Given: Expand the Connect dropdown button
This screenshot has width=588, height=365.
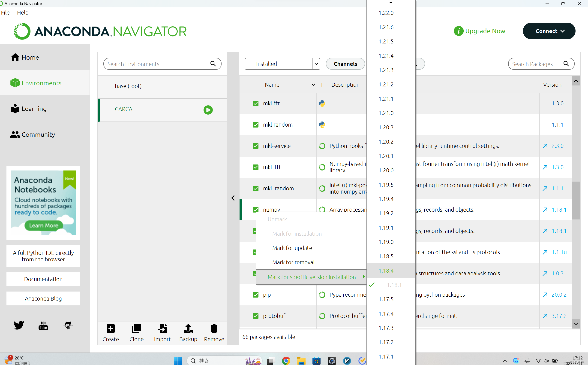Looking at the screenshot, I should [549, 31].
